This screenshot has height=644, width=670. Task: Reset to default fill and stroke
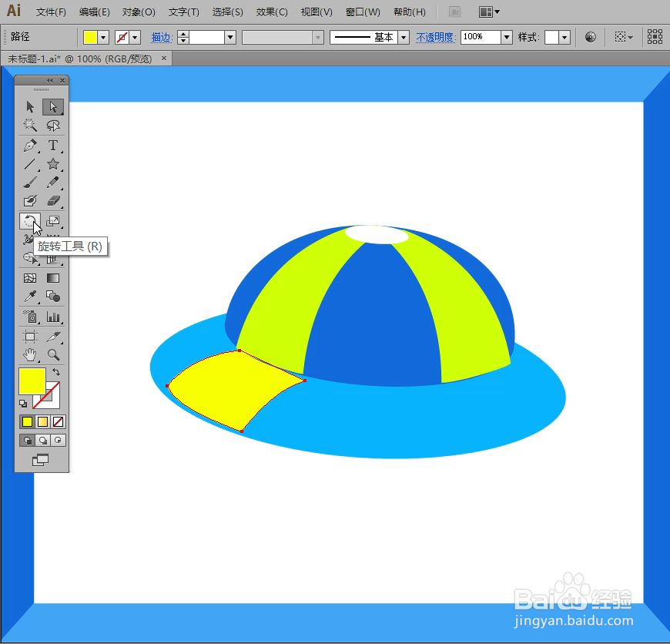tap(23, 404)
